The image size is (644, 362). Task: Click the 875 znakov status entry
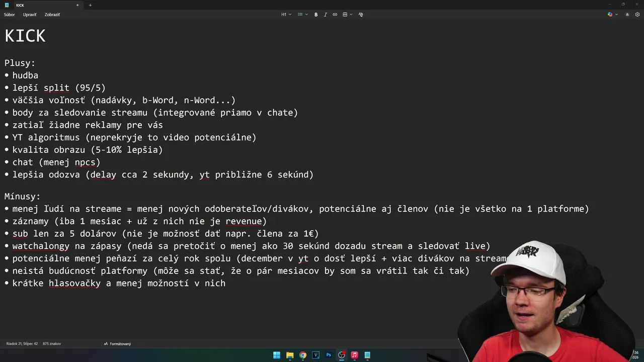click(52, 344)
